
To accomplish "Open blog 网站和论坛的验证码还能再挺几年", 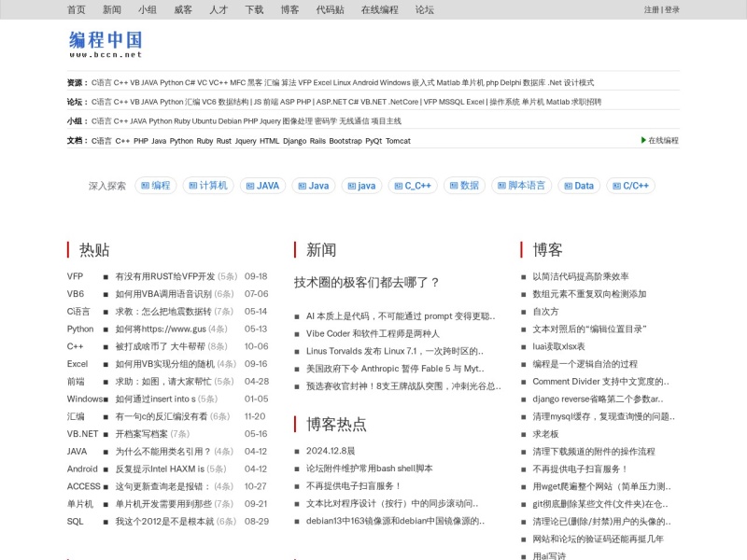I will coord(598,539).
